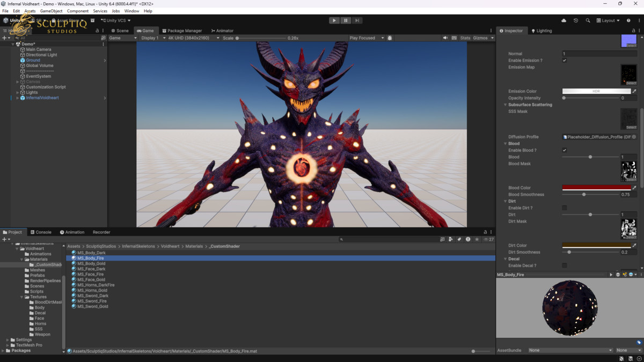Select MS_Body_Gold material in Project
Image resolution: width=644 pixels, height=362 pixels.
tap(91, 263)
